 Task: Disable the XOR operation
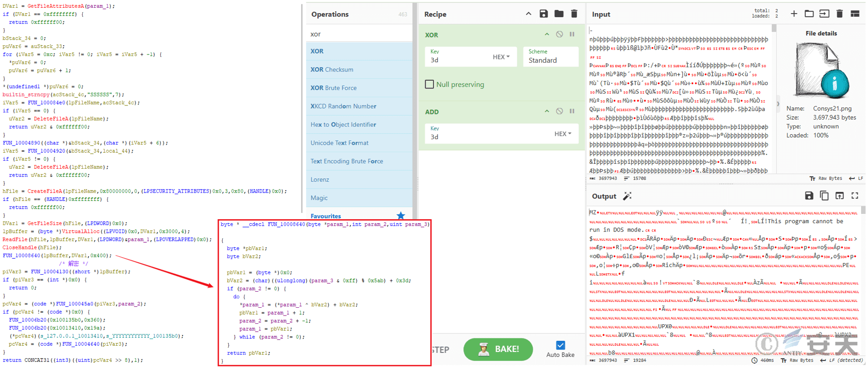(559, 35)
